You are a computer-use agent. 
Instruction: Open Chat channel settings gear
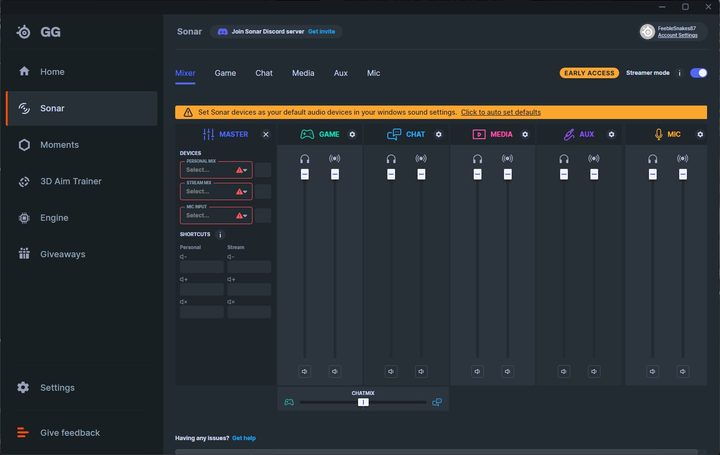pyautogui.click(x=439, y=135)
